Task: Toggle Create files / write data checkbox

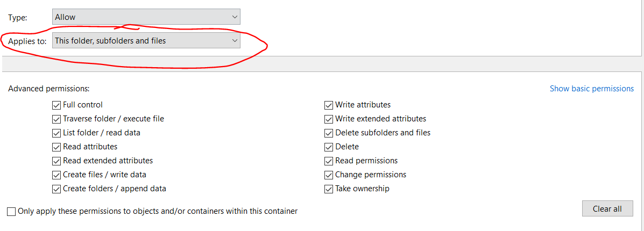Action: point(56,175)
